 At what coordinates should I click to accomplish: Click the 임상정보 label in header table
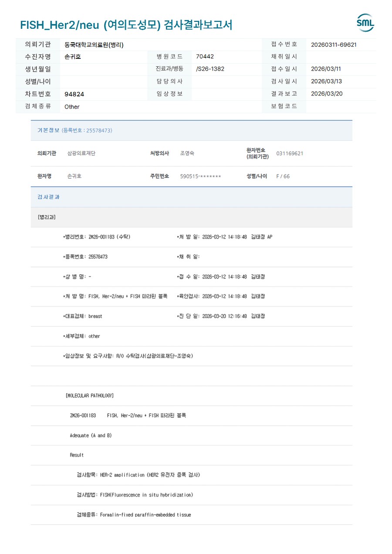[x=169, y=94]
